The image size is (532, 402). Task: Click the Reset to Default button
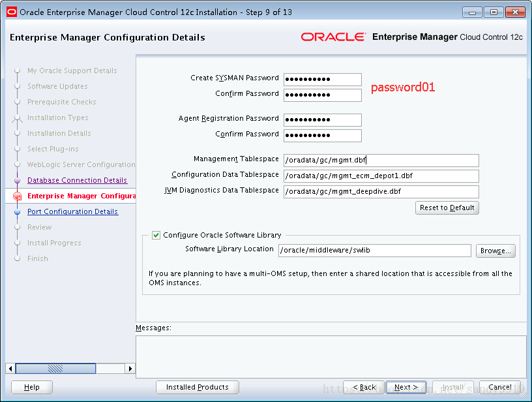click(x=447, y=208)
